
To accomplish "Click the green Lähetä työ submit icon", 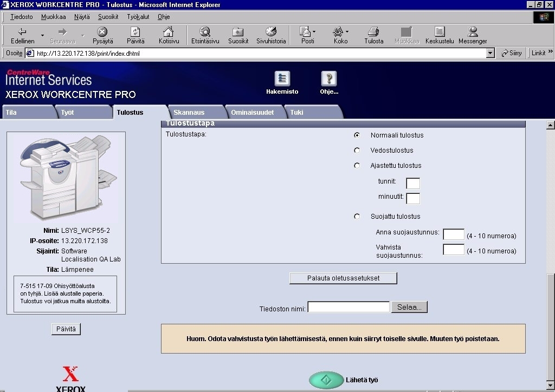I will [x=326, y=380].
